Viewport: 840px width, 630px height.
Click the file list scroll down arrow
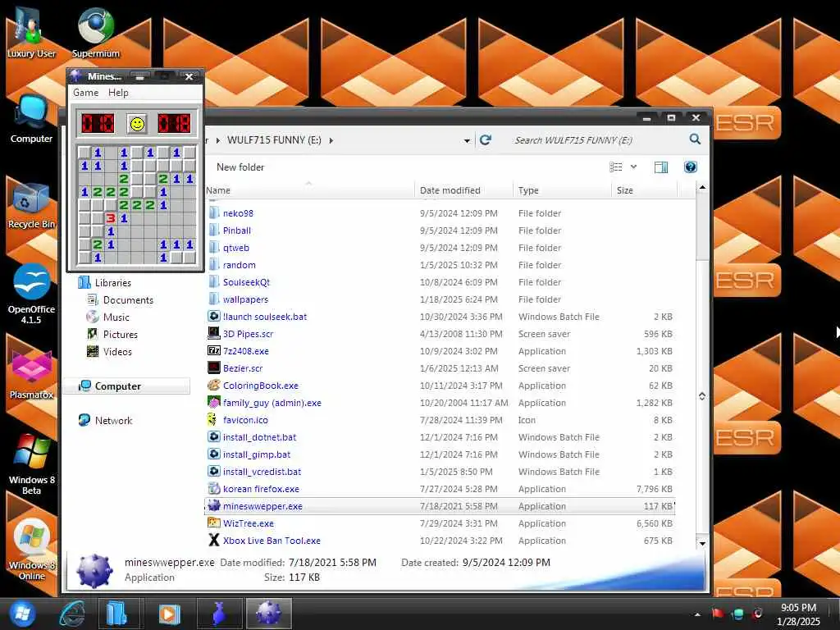pos(702,543)
